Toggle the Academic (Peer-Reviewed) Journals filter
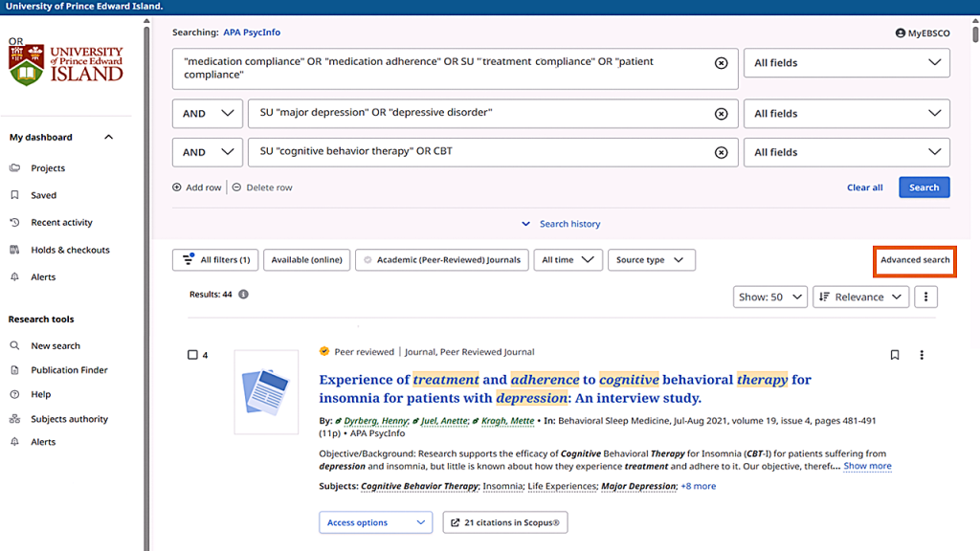This screenshot has width=980, height=551. point(441,260)
